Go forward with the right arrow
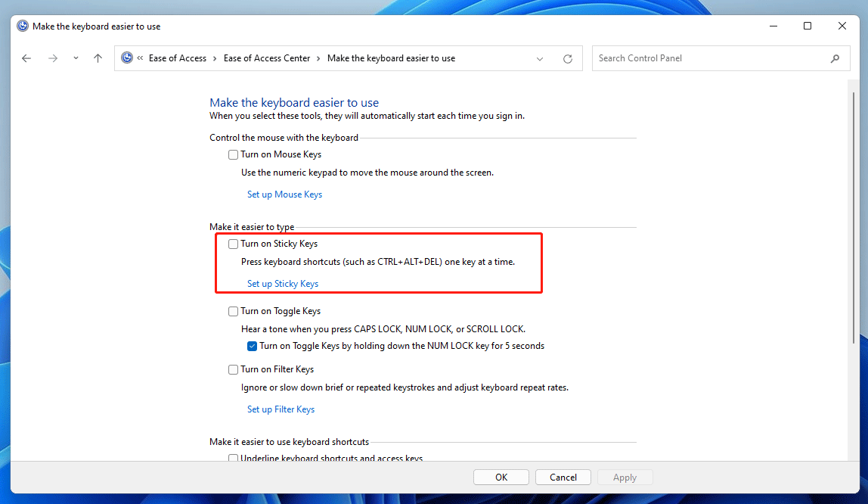The image size is (868, 504). [x=53, y=58]
